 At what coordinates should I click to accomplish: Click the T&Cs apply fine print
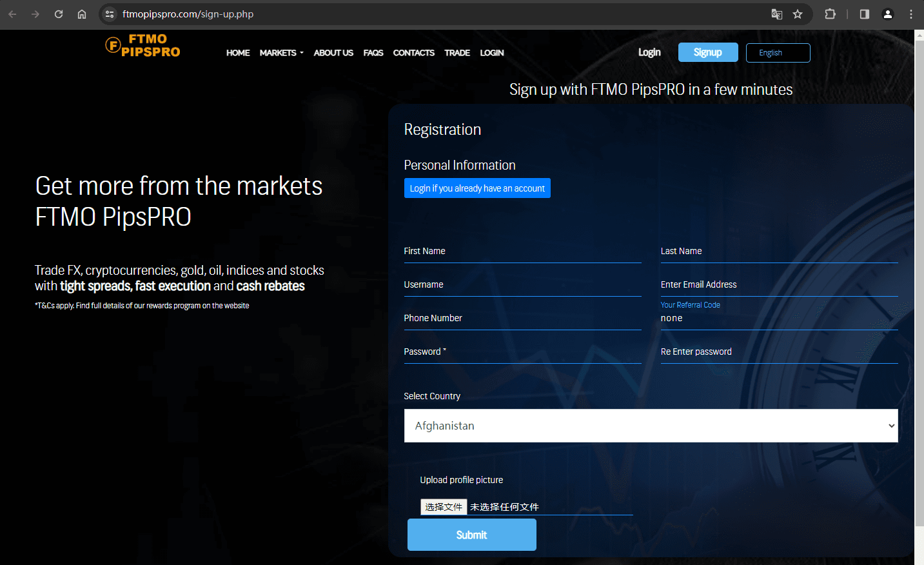click(142, 306)
